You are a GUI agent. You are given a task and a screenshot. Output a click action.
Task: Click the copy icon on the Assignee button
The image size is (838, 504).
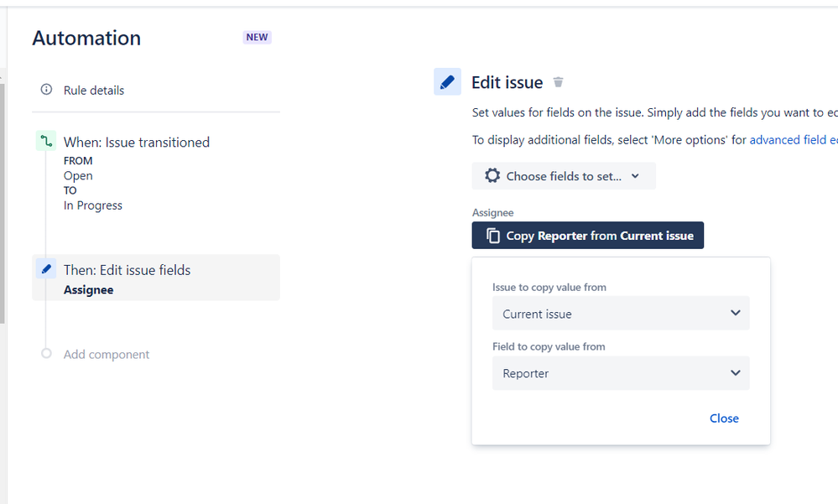(x=492, y=236)
